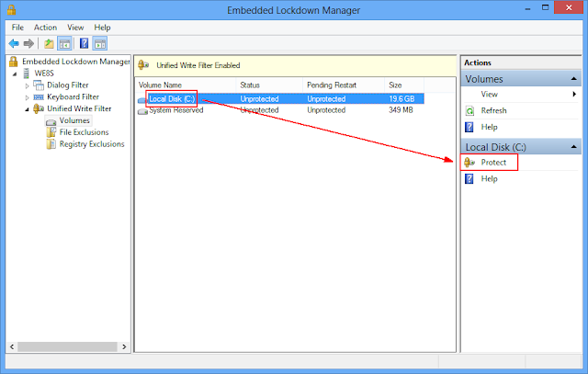Select Registry Exclusions in the tree
This screenshot has height=374, width=588.
tap(92, 144)
